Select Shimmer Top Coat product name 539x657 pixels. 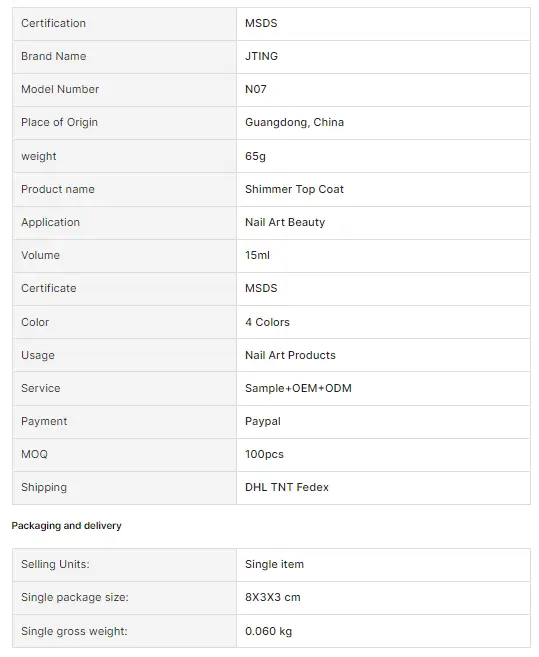click(294, 189)
